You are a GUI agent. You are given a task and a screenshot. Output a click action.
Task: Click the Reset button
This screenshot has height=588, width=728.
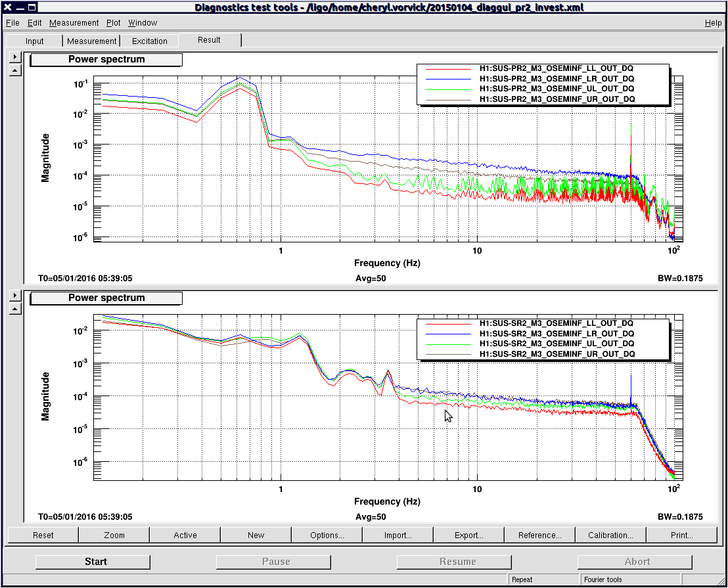click(x=43, y=535)
